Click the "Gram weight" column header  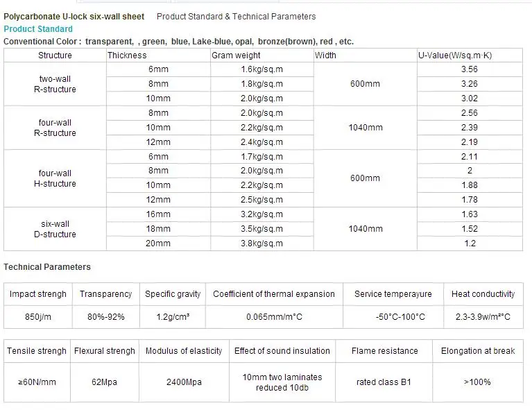237,55
